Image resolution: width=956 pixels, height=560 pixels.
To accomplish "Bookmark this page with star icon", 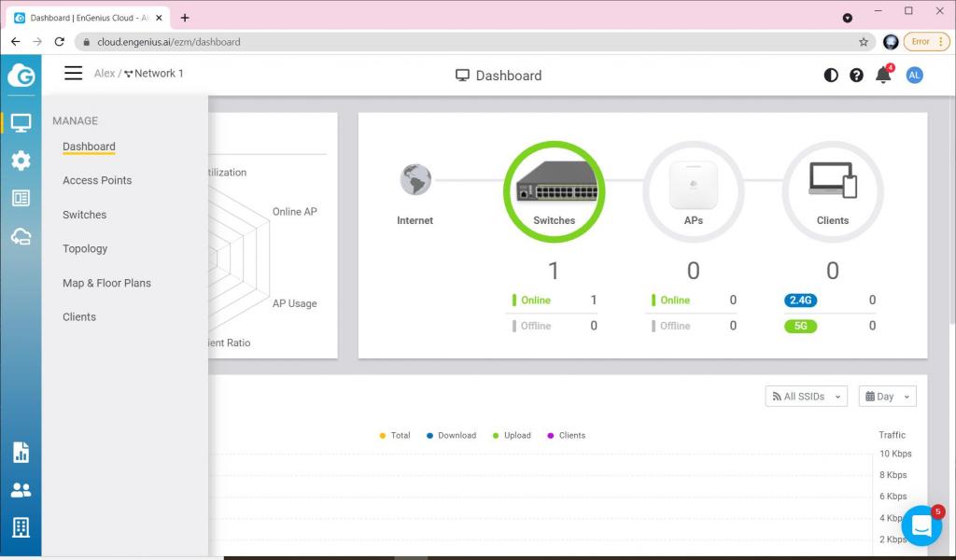I will pos(864,42).
